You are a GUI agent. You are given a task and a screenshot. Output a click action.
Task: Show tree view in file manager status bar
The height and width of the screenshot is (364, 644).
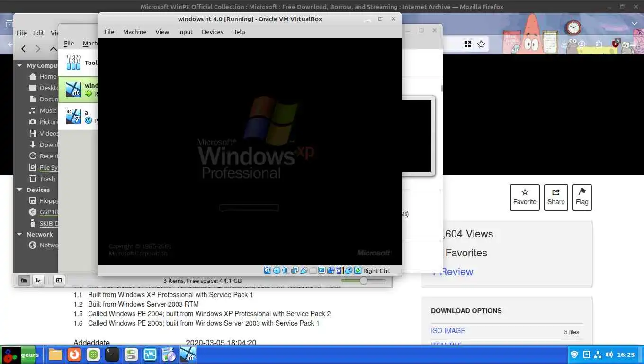(x=38, y=281)
